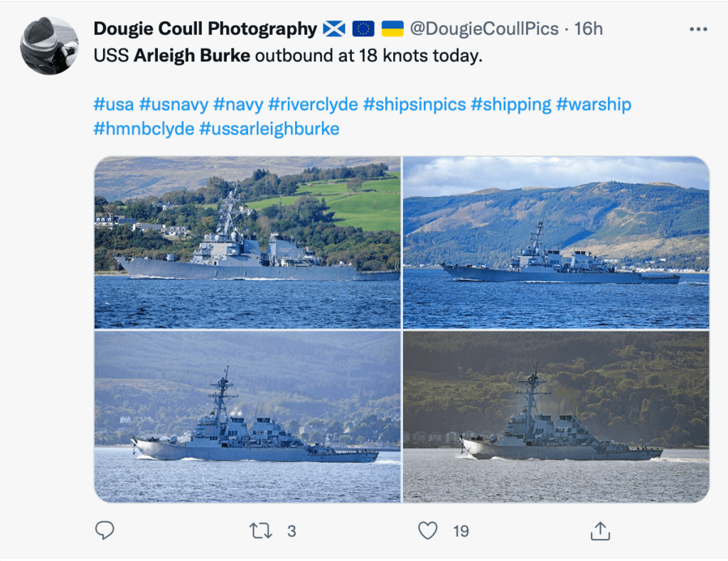Open the #shipsinpics hashtag

click(x=414, y=104)
